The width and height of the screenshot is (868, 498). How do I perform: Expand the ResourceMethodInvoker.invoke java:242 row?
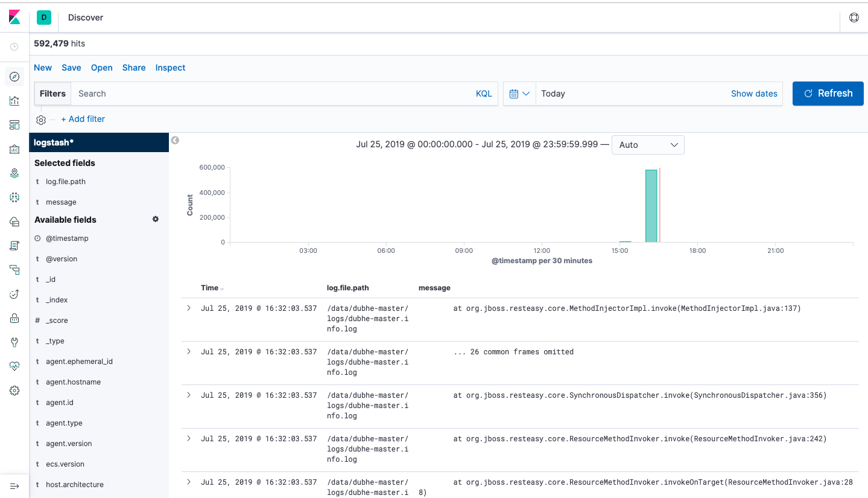point(188,438)
